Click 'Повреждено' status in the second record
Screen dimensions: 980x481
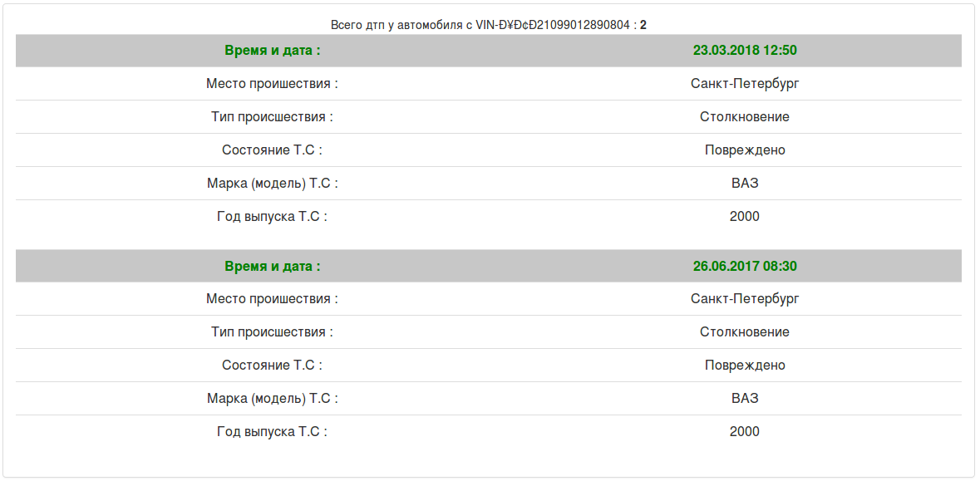point(745,365)
